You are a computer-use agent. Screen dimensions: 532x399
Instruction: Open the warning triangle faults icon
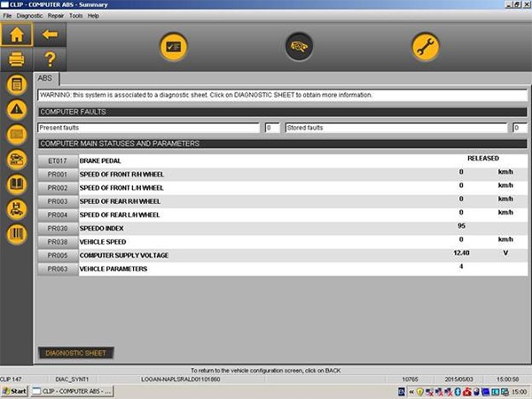[16, 109]
